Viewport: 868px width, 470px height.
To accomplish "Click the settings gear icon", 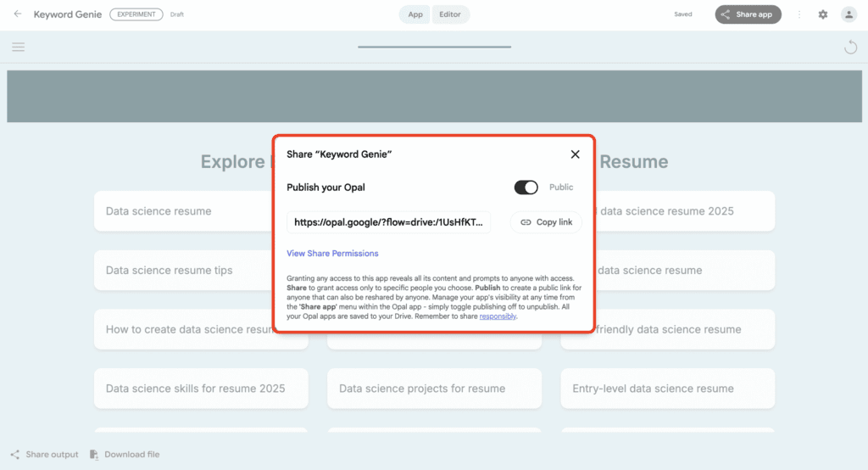I will click(x=822, y=14).
